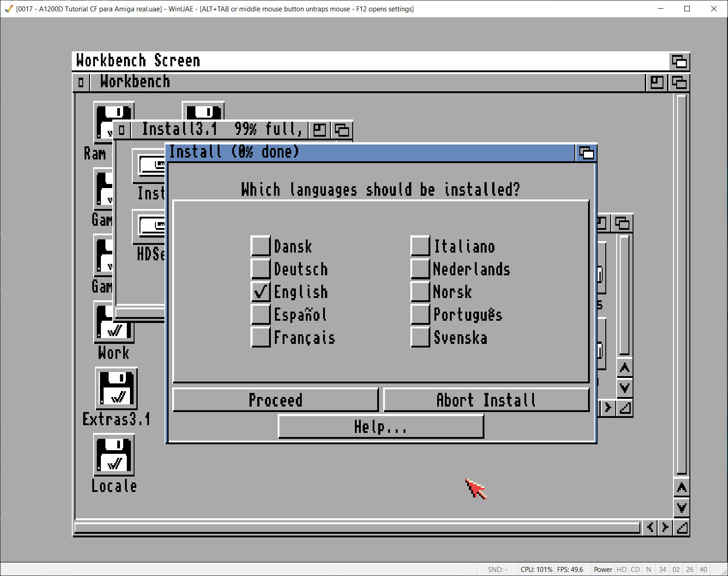This screenshot has height=576, width=728.
Task: Enable the Nederlands language checkbox
Action: (420, 269)
